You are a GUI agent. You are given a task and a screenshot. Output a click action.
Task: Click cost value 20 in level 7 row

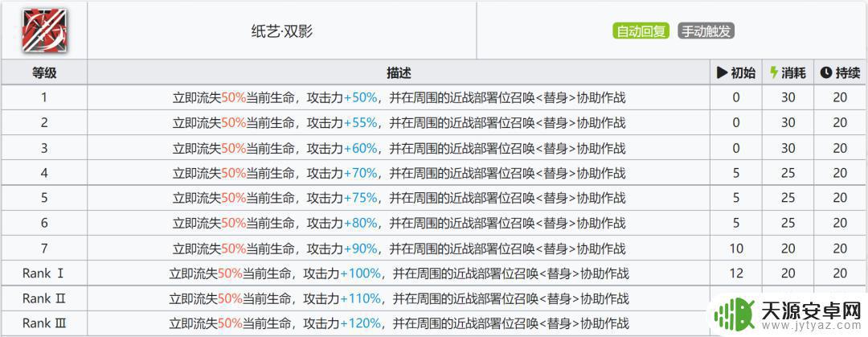coord(788,249)
